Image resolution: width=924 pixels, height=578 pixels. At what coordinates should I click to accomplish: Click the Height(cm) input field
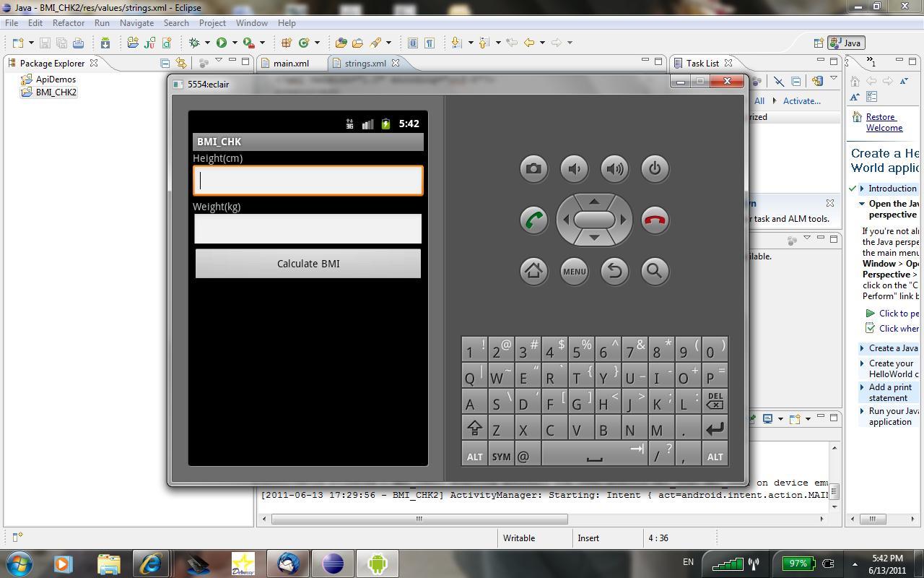tap(308, 181)
